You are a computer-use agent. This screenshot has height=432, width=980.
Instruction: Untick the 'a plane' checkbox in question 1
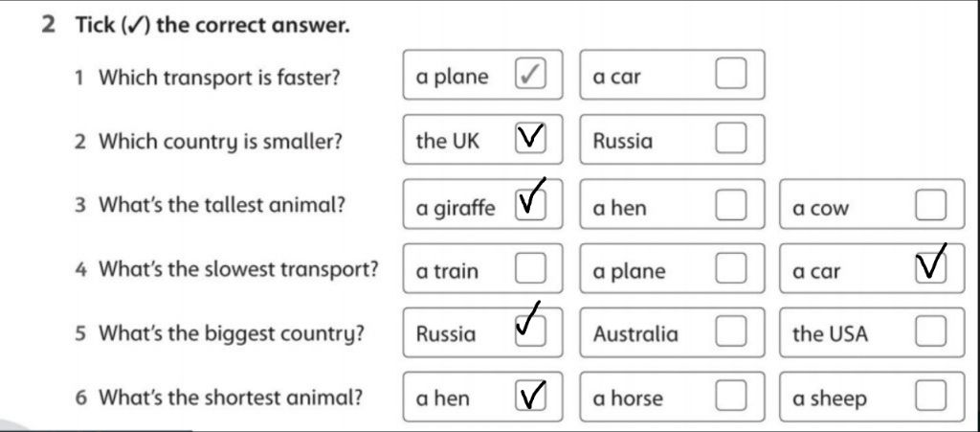530,74
